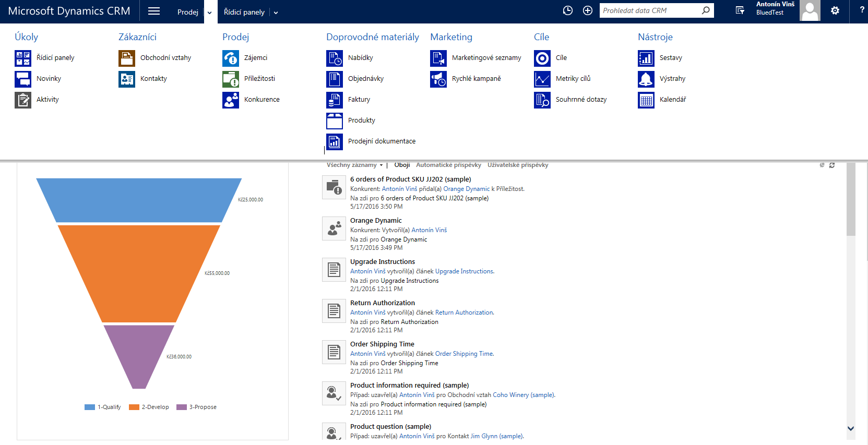Click the Microsoft Dynamics CRM logo
Image resolution: width=868 pixels, height=445 pixels.
click(x=69, y=11)
